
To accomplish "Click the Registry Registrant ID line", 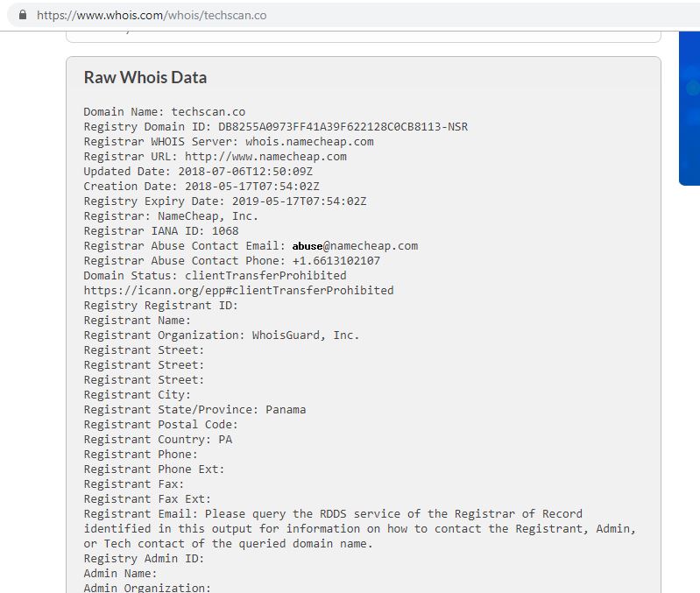I will (x=160, y=305).
